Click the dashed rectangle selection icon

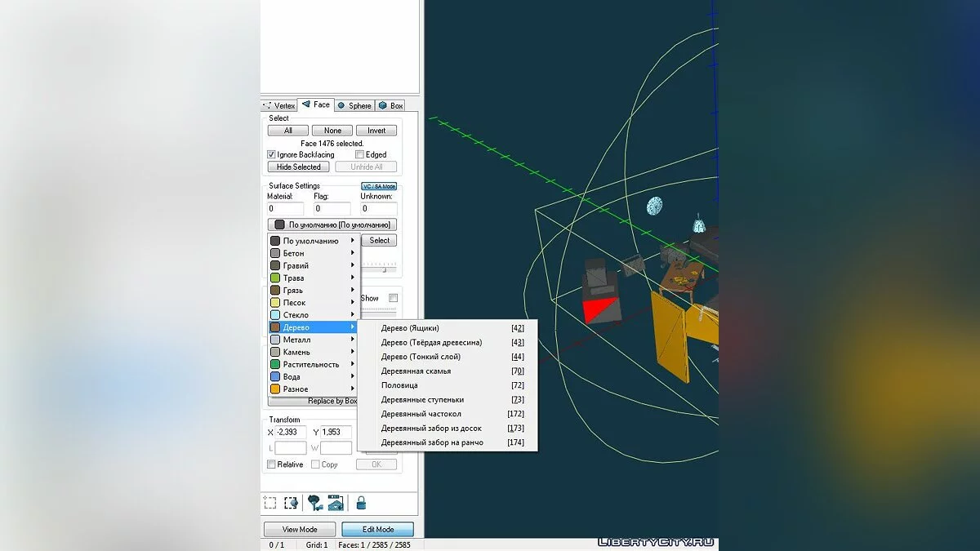(270, 503)
